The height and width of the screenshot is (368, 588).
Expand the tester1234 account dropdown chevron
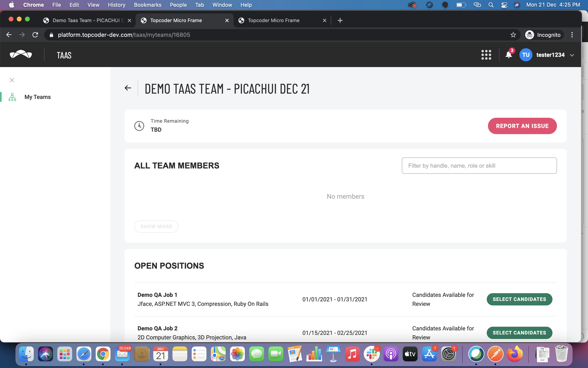572,55
